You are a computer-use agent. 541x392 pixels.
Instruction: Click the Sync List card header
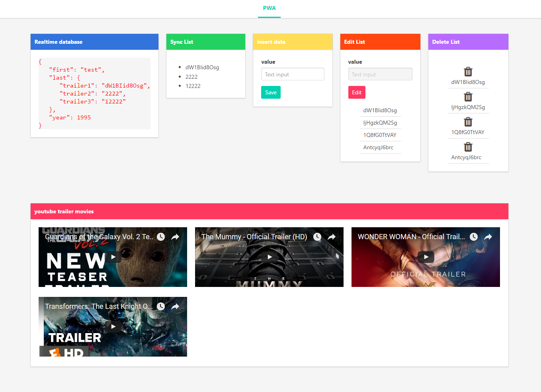tap(206, 42)
